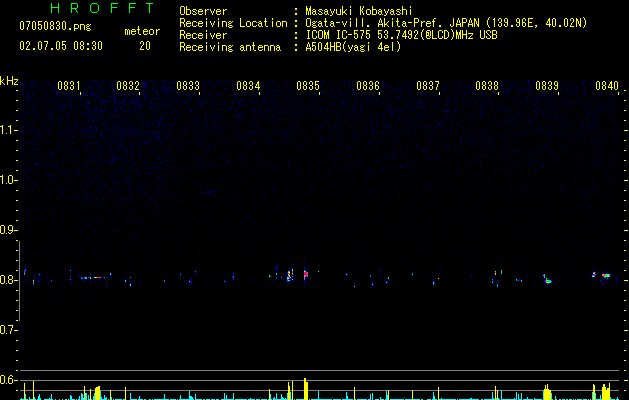Screen dimensions: 629x400
Task: Click the 0834 time marker
Action: click(x=248, y=85)
